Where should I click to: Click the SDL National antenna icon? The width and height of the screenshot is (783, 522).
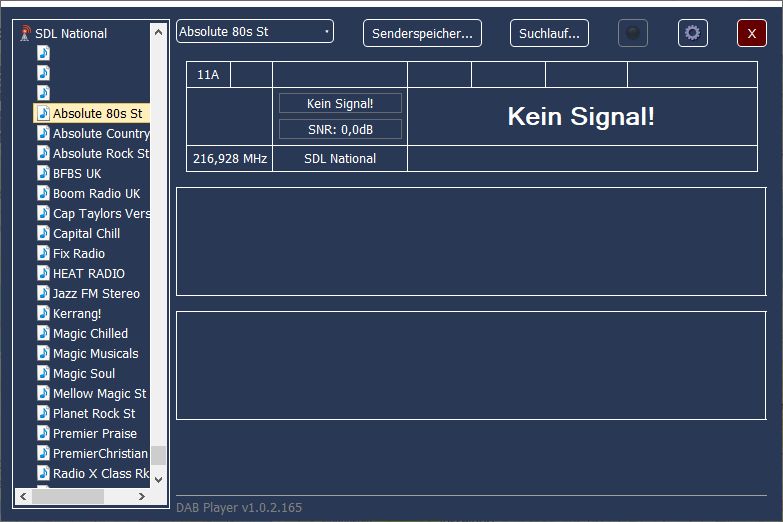tap(25, 33)
